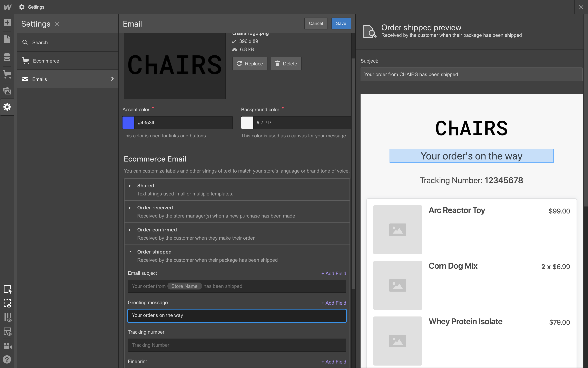The image size is (588, 368).
Task: Open the Add Elements panel
Action: tap(7, 23)
